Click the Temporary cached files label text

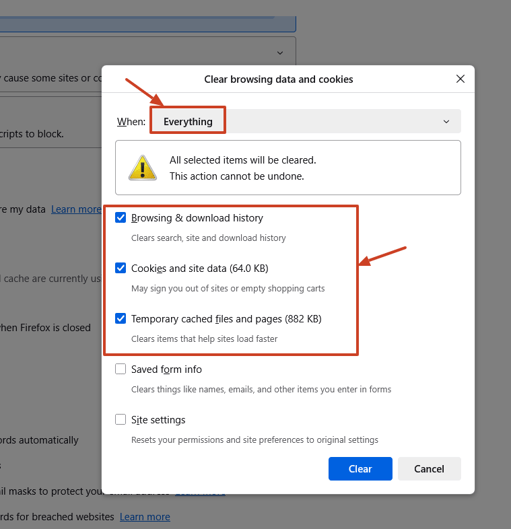pos(226,319)
